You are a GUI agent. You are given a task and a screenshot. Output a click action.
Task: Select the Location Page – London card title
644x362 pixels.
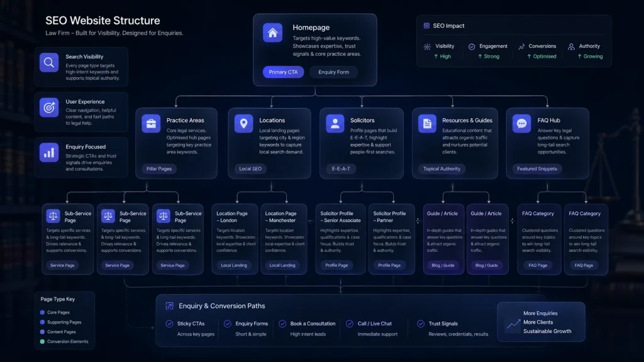point(232,217)
